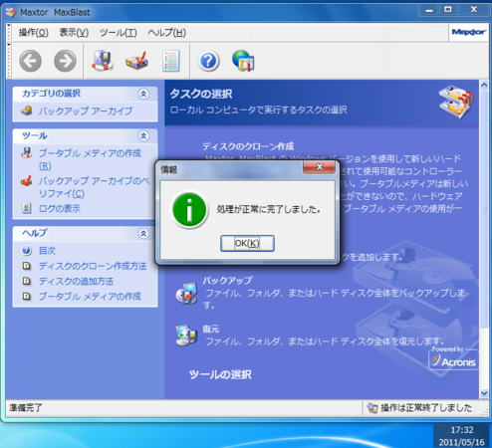Click the archive verify toolbar icon
Image resolution: width=492 pixels, height=448 pixels.
136,61
